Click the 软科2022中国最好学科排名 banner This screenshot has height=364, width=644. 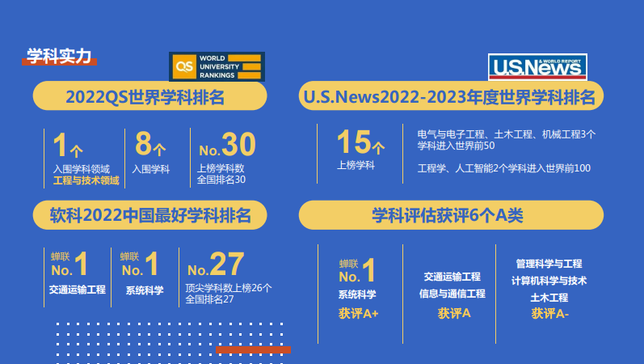[150, 215]
